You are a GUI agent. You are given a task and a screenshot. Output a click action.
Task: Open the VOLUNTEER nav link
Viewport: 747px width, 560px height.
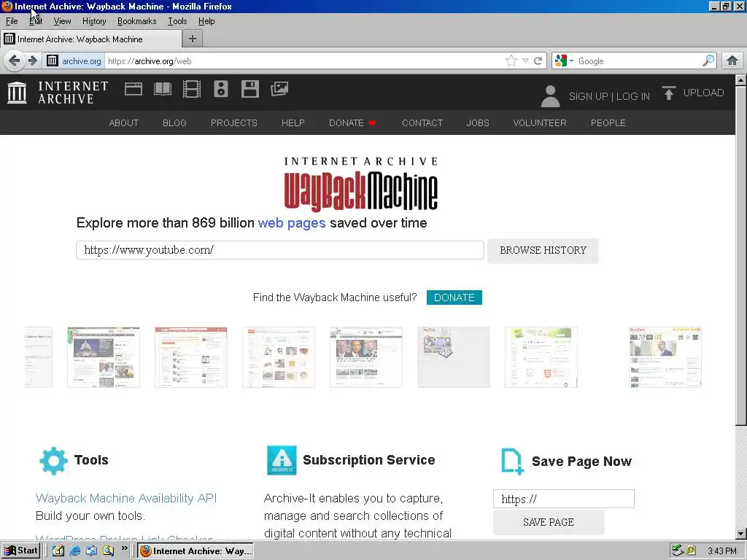coord(540,122)
